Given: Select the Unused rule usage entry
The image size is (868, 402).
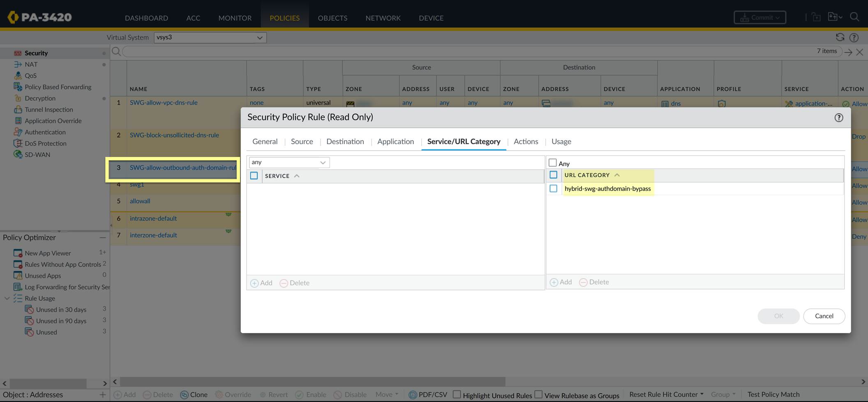Looking at the screenshot, I should [x=46, y=332].
